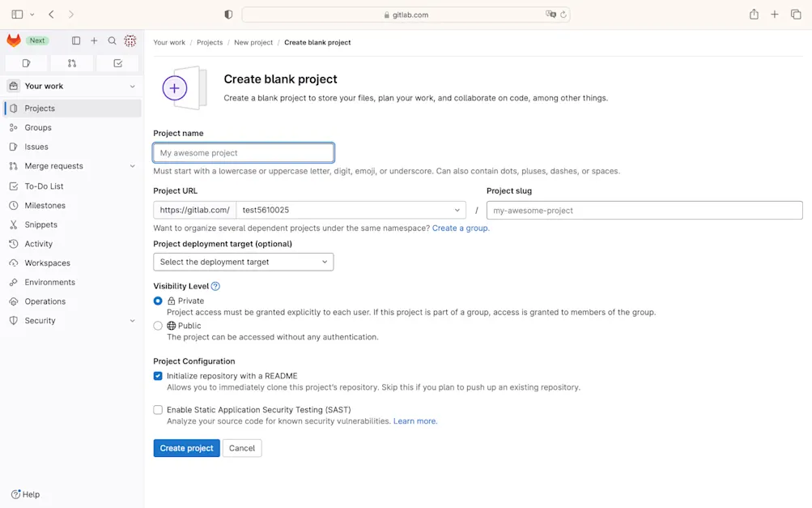This screenshot has width=812, height=508.
Task: Uncheck Initialize repository with a README
Action: pos(158,376)
